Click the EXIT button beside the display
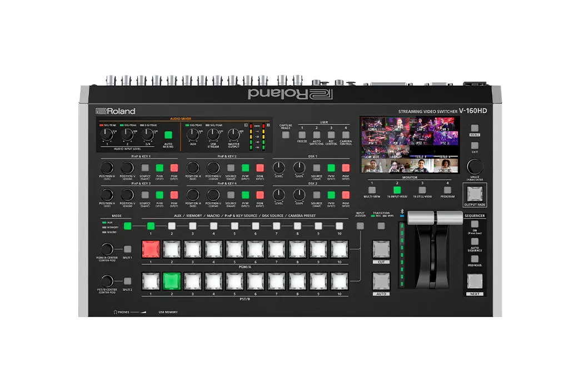 click(x=475, y=145)
